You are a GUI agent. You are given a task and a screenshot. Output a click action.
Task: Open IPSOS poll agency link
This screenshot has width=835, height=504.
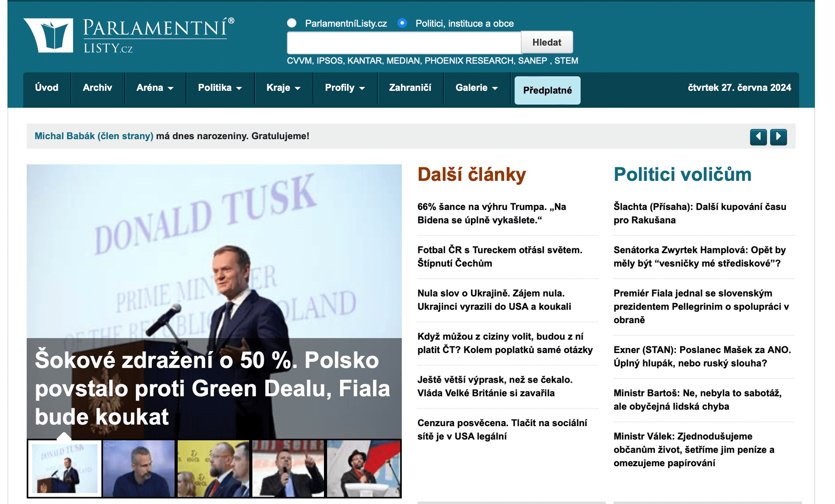[330, 61]
